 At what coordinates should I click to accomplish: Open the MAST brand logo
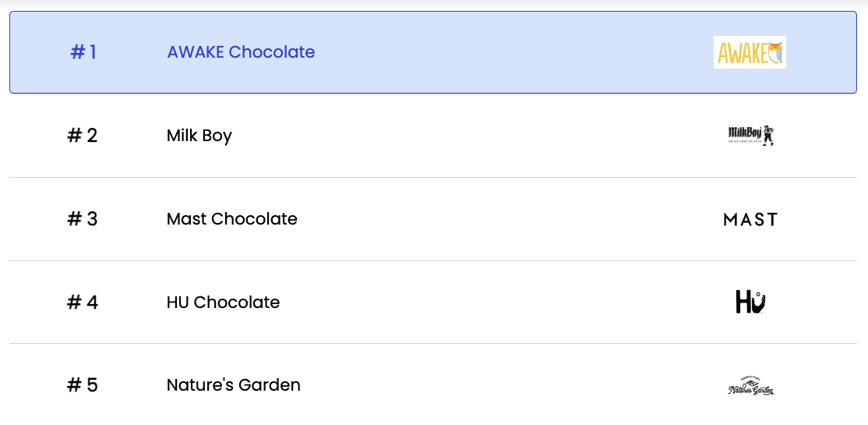pos(750,219)
